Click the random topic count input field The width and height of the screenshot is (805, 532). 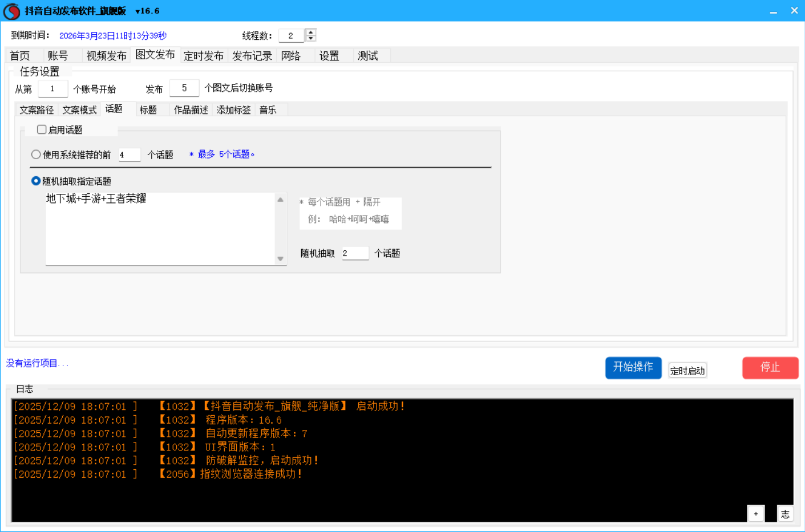[x=355, y=253]
